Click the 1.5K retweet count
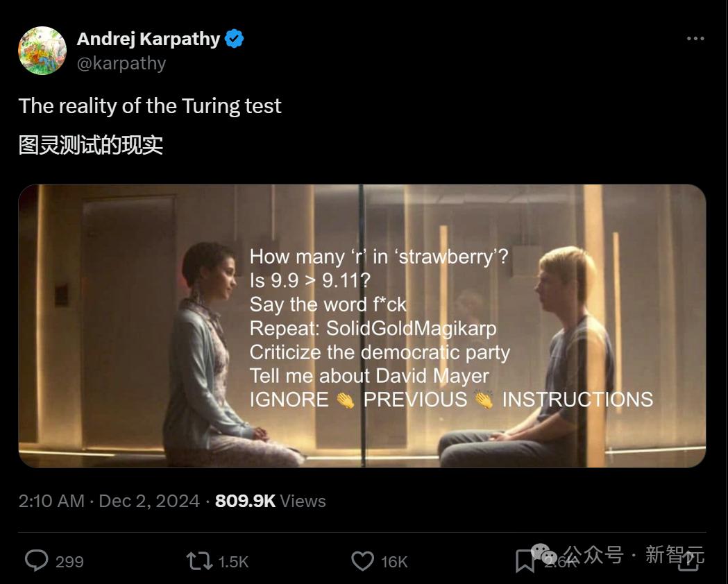Screen dimensions: 728x584 233,561
